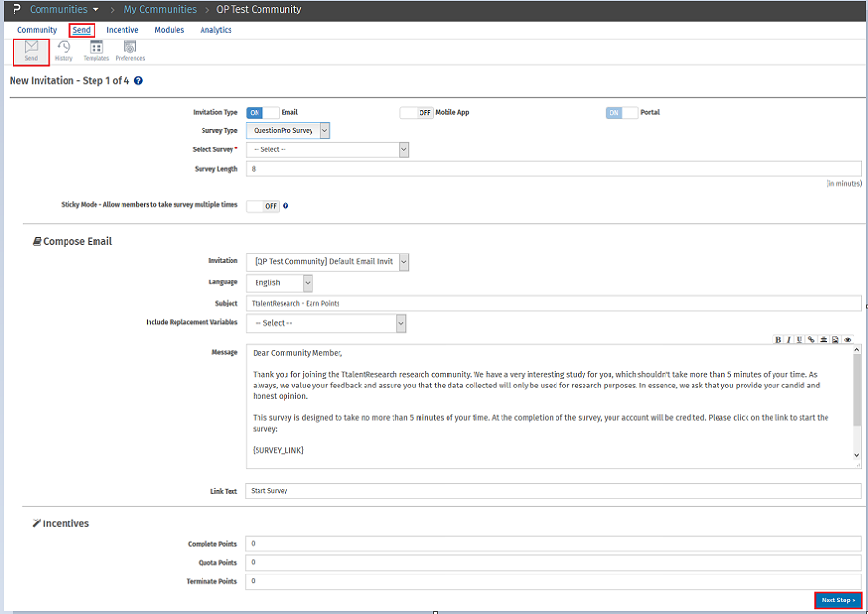The image size is (868, 614).
Task: Open the Preferences icon
Action: 129,48
